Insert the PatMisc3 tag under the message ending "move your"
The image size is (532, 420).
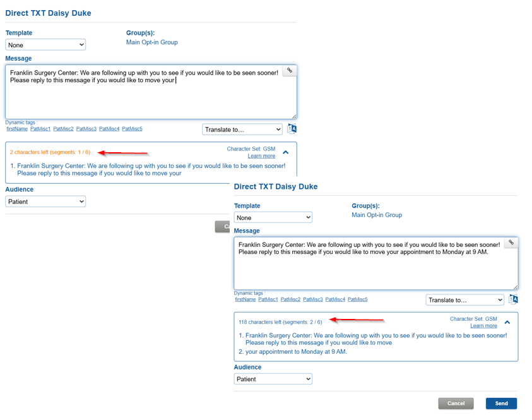point(86,129)
